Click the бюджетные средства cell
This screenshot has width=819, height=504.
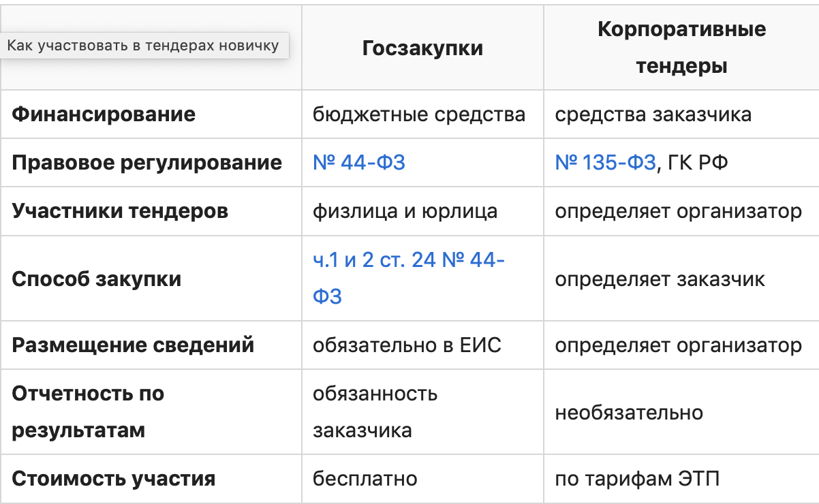419,114
